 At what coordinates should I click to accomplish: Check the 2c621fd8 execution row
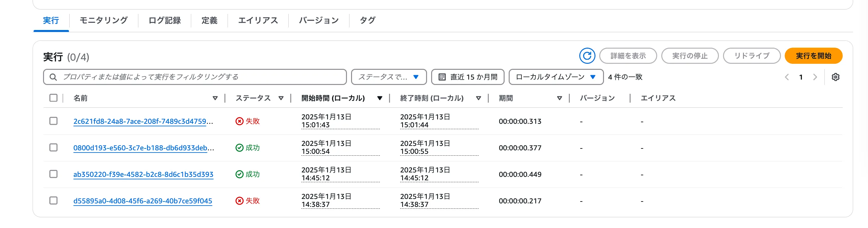pos(53,121)
